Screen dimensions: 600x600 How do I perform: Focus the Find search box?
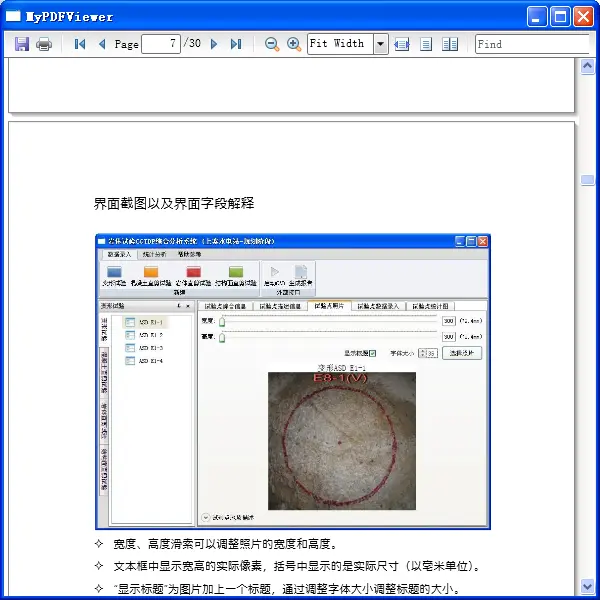pos(532,44)
